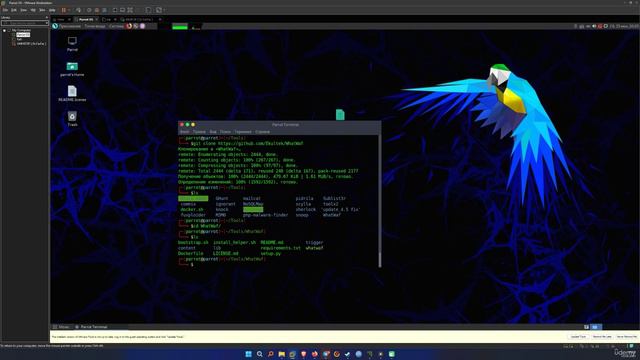The height and width of the screenshot is (360, 640).
Task: Open Windows taskbar Search
Action: (259, 354)
